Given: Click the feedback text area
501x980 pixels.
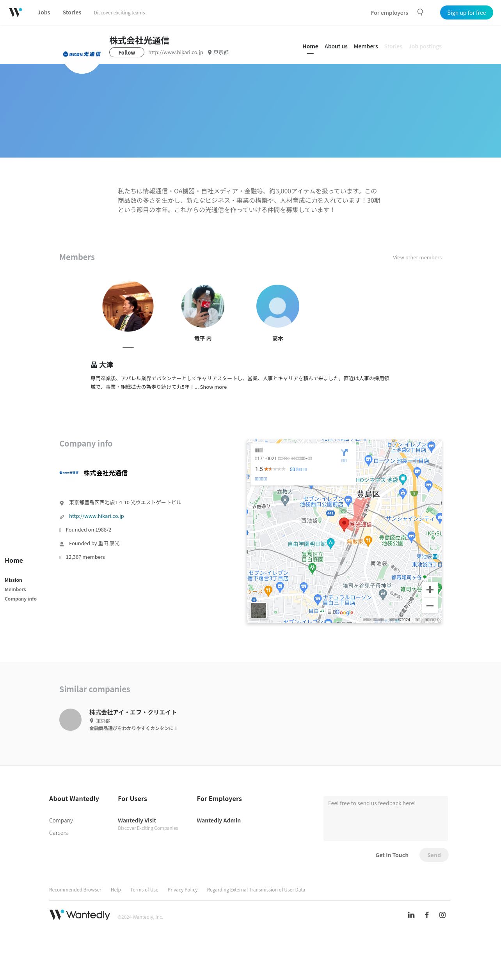Looking at the screenshot, I should tap(386, 819).
